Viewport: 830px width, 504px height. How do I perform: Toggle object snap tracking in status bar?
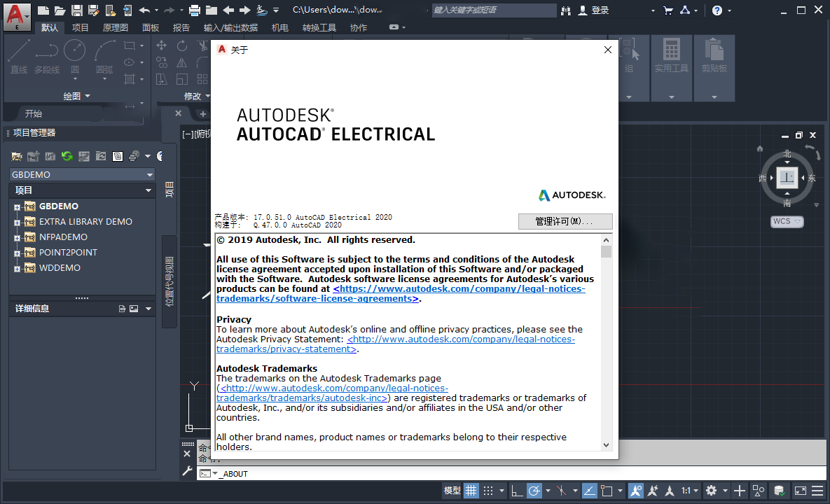pos(590,491)
